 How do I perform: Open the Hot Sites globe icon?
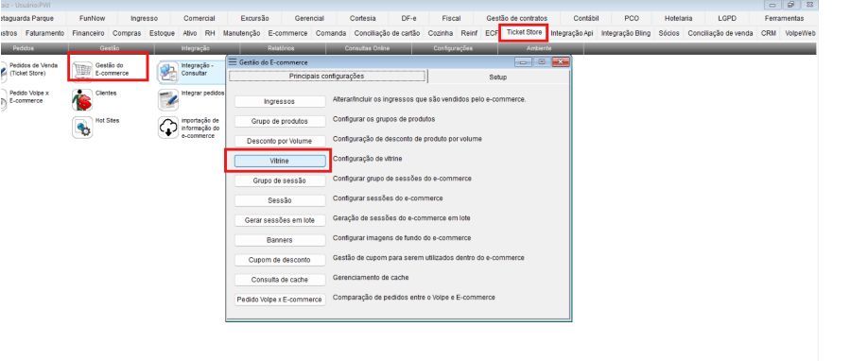point(82,128)
